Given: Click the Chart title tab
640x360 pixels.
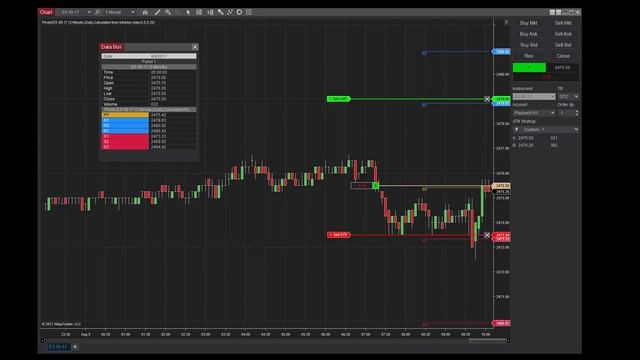Looking at the screenshot, I should tap(46, 12).
